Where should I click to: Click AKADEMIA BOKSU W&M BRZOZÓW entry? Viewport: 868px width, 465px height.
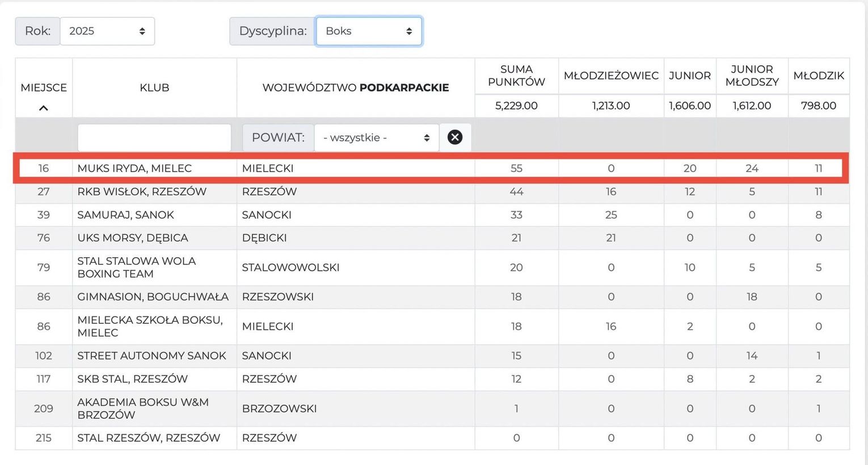point(143,408)
